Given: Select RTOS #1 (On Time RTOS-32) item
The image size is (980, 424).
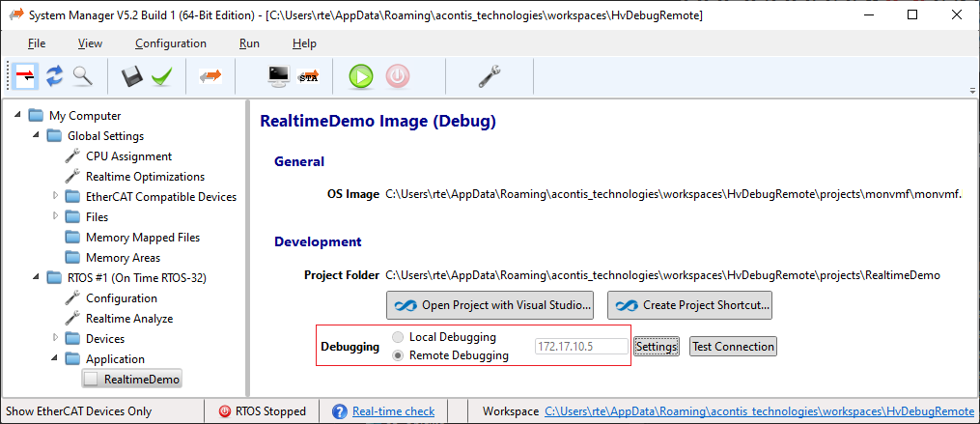Looking at the screenshot, I should point(136,277).
